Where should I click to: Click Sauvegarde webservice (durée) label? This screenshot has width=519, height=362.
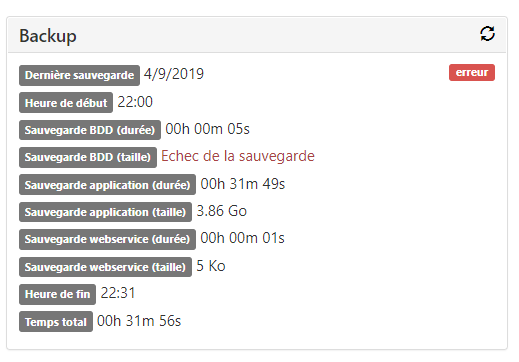(x=107, y=239)
